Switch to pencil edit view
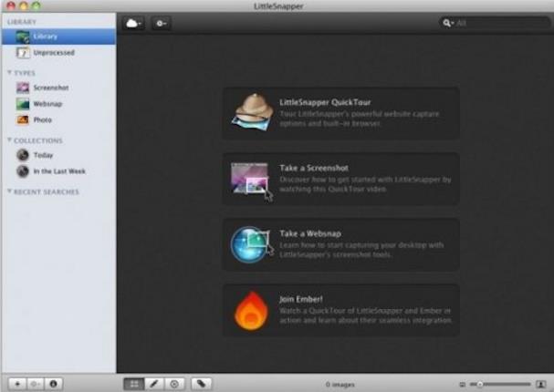 [x=154, y=384]
